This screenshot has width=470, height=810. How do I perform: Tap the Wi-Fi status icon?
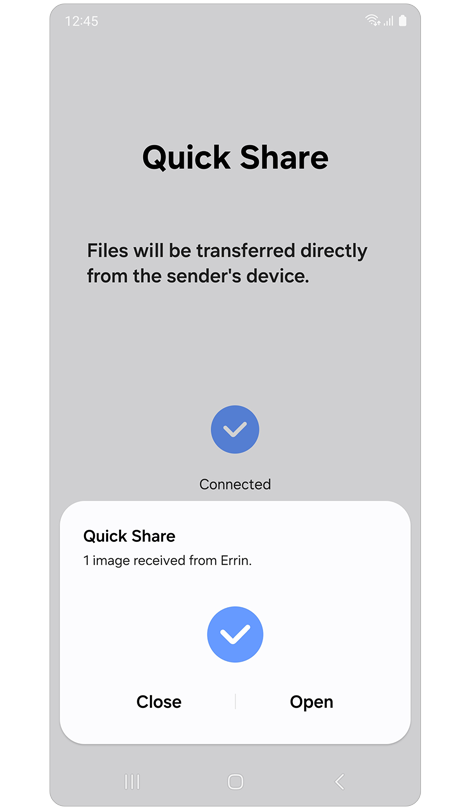pyautogui.click(x=372, y=21)
